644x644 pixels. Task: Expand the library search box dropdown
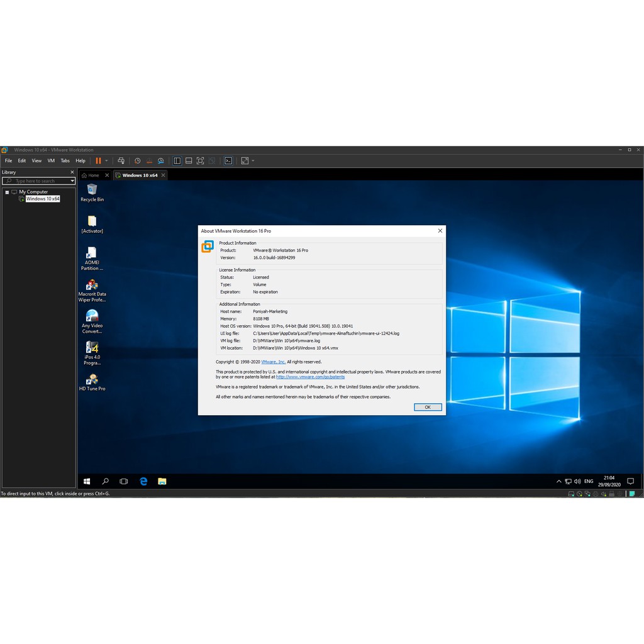click(72, 181)
